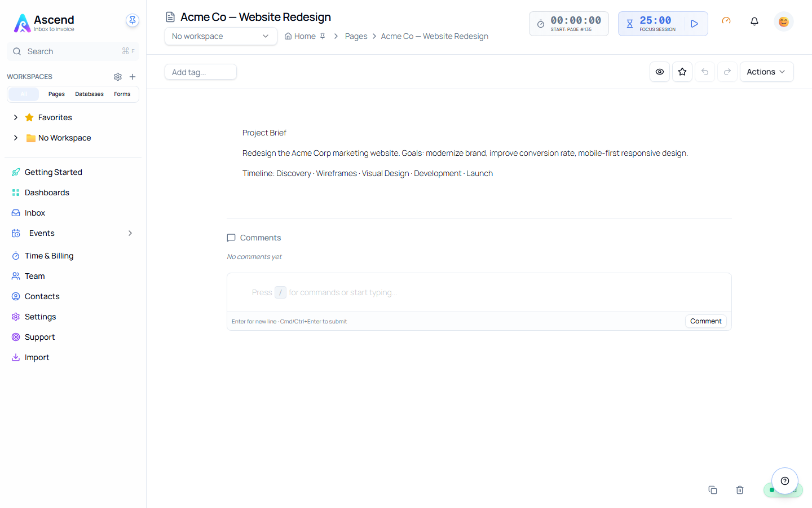Click the Project Brief heading text

264,133
